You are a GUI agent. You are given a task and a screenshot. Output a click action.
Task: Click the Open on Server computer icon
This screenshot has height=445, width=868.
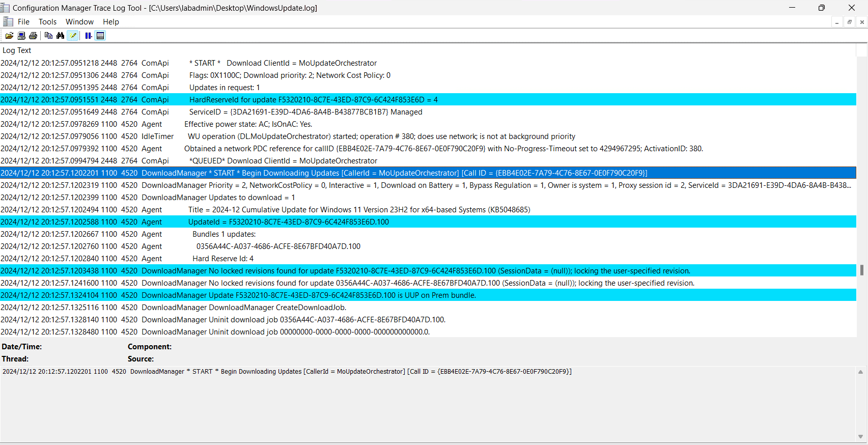click(21, 36)
